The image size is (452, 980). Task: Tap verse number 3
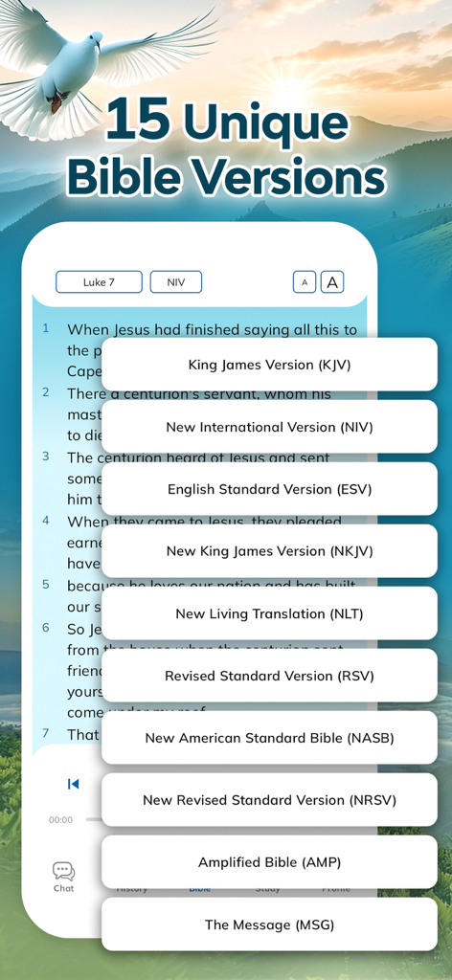point(46,457)
